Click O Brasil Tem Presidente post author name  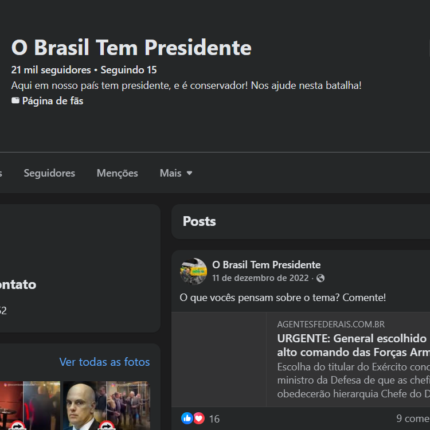pos(266,265)
